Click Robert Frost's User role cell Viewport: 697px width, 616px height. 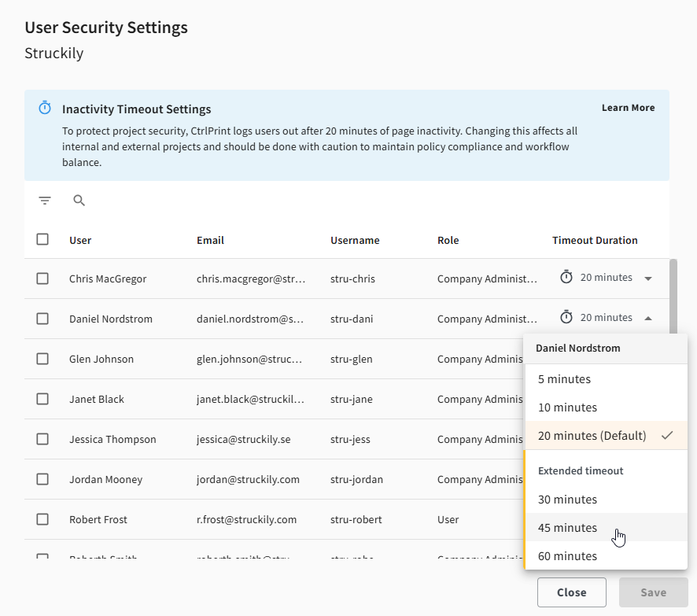coord(448,519)
